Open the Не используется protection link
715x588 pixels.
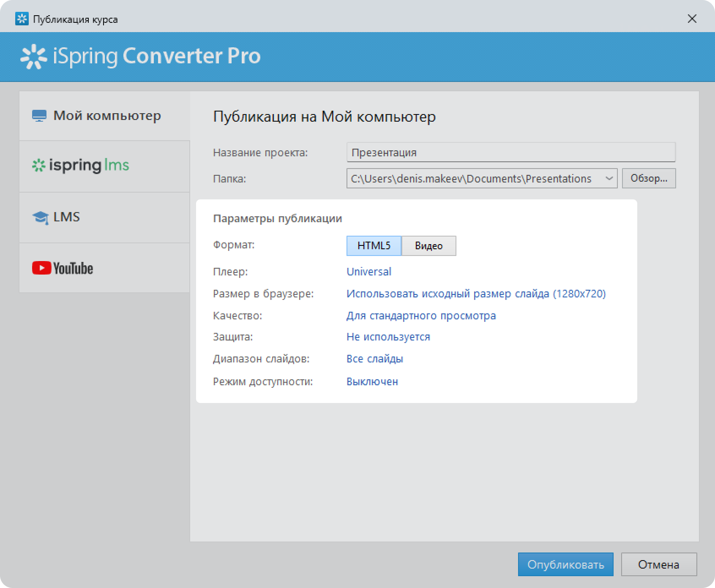click(x=388, y=337)
